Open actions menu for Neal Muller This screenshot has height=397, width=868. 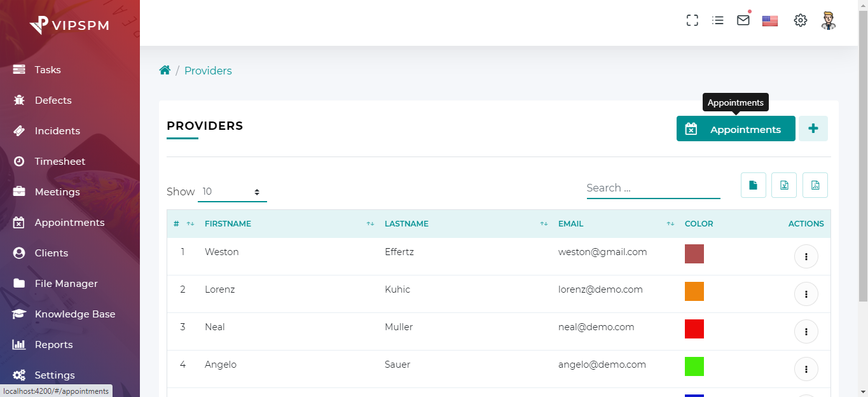pyautogui.click(x=806, y=331)
